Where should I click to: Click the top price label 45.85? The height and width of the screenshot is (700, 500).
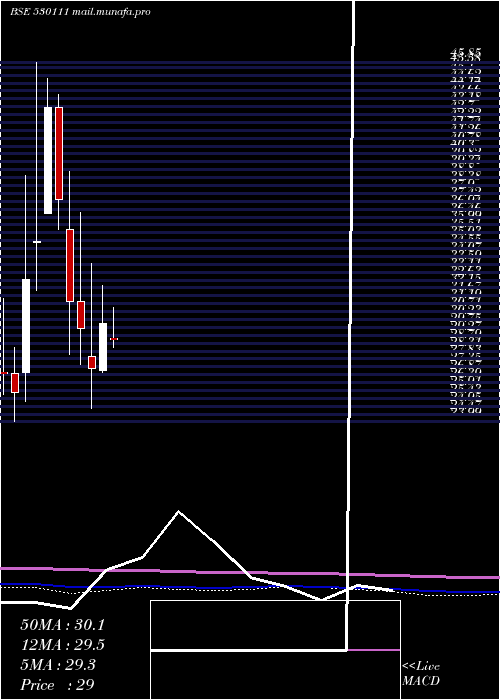(x=465, y=53)
